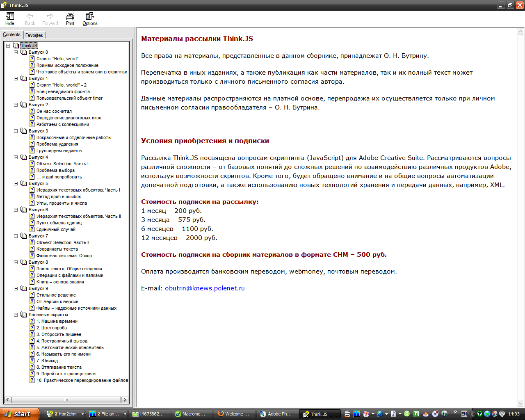Click topic icon of Проблема удаления

click(32, 144)
